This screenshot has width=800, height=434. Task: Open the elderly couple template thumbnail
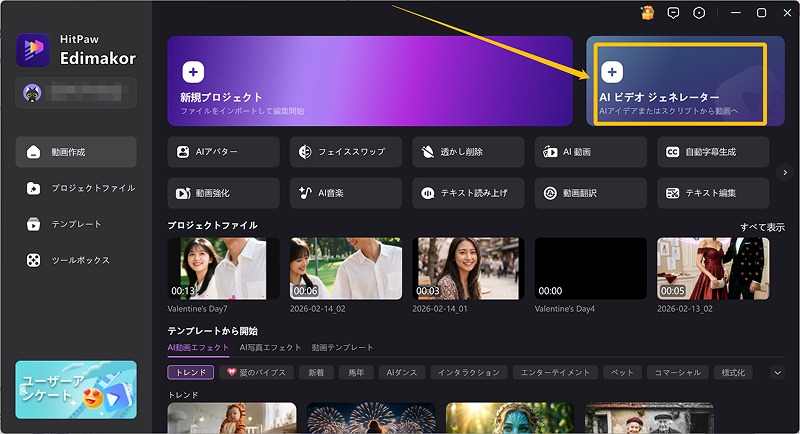tap(649, 418)
